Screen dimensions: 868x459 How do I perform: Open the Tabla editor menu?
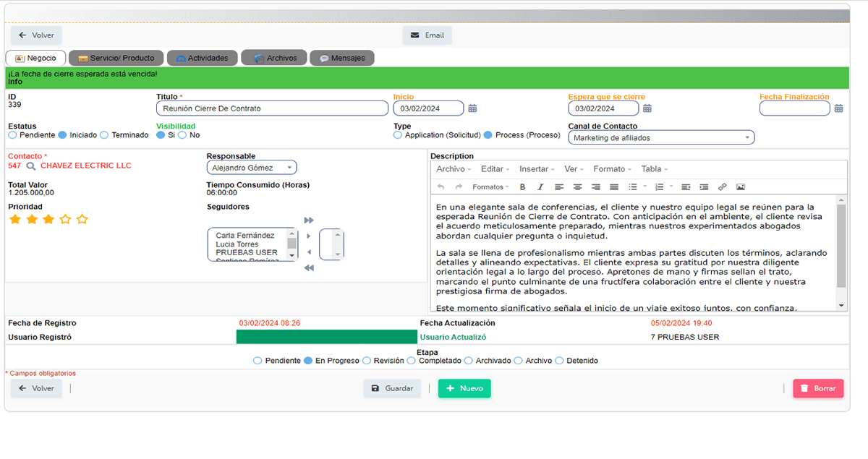654,169
